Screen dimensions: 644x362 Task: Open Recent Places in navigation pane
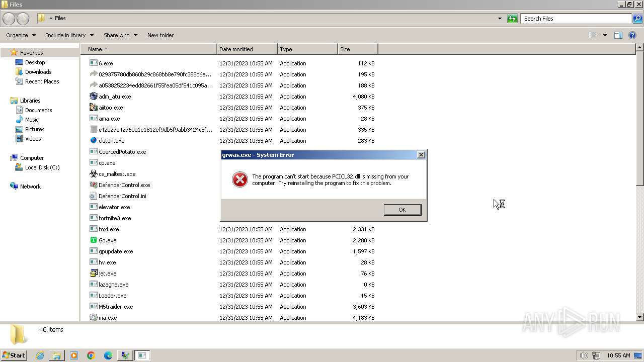[42, 81]
